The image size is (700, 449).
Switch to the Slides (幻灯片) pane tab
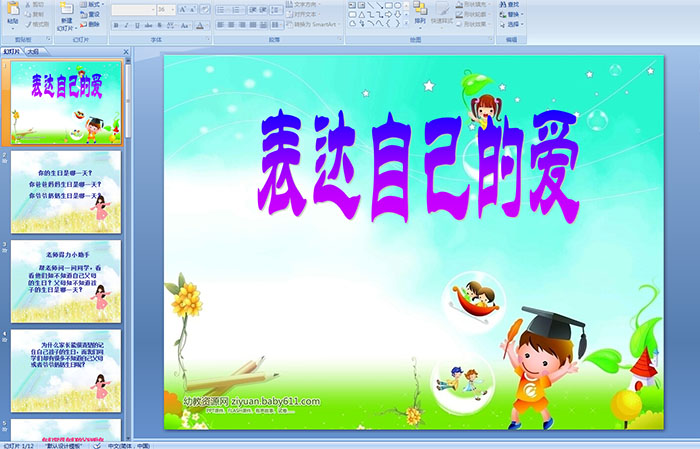pos(12,49)
